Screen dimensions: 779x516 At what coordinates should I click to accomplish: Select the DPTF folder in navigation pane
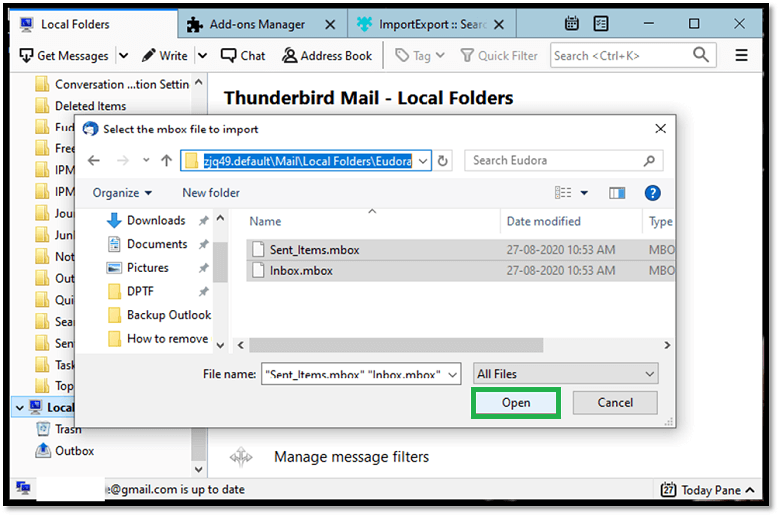point(140,291)
